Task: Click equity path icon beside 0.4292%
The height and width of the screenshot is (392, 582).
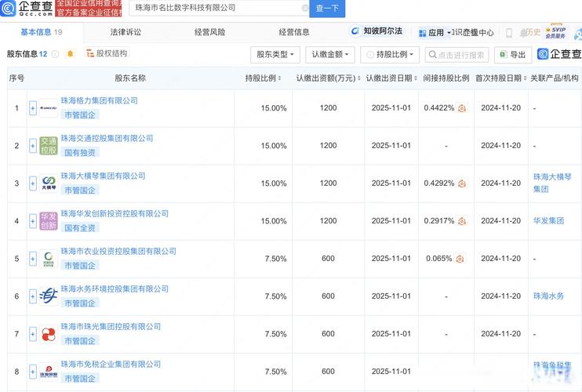Action: click(x=462, y=183)
